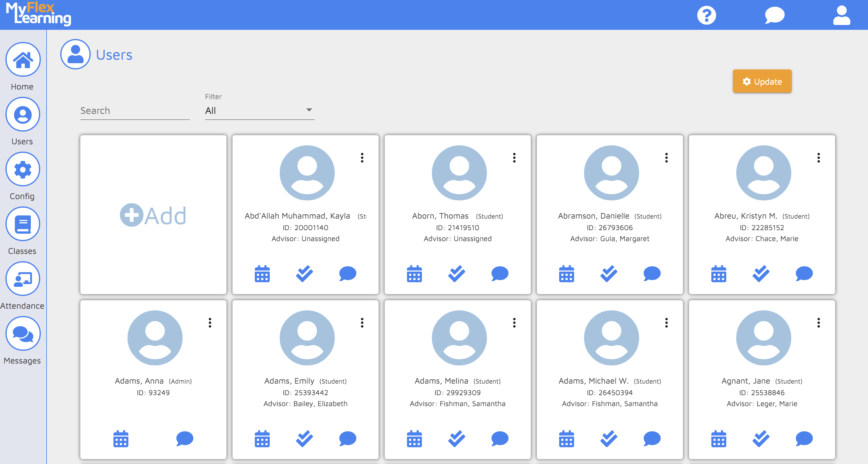Open three-dot menu for Abd'Allah Muhammad, Kayla
Screen dimensions: 868x464
point(362,158)
